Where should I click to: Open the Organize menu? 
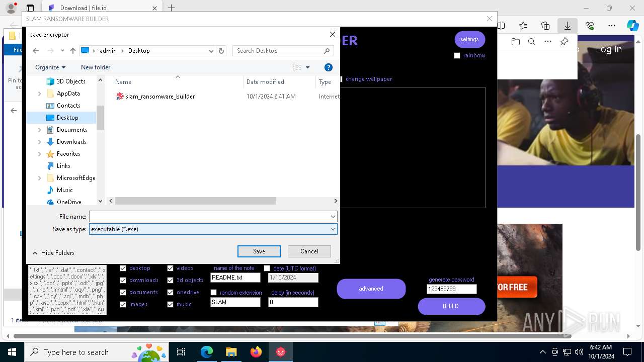pos(50,67)
